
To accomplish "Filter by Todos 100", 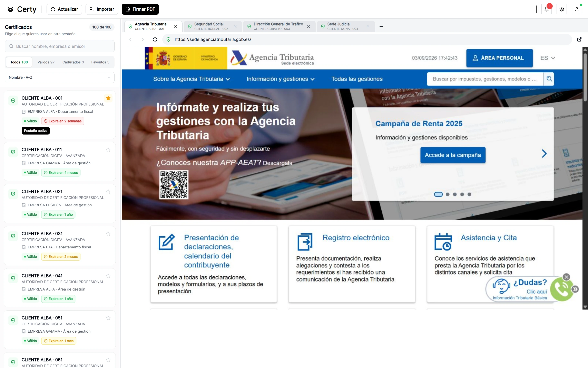I will tap(19, 62).
